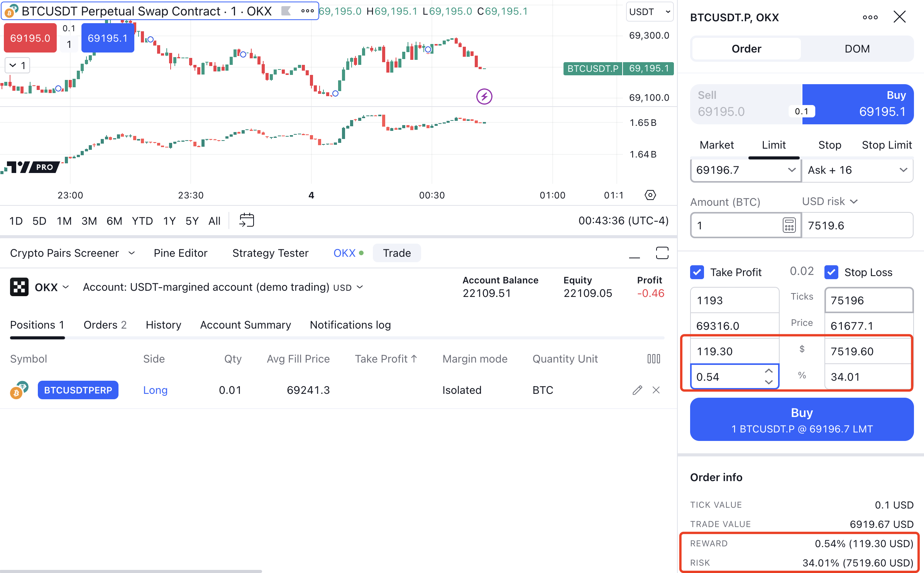Set chart range to All
924x573 pixels.
click(214, 221)
